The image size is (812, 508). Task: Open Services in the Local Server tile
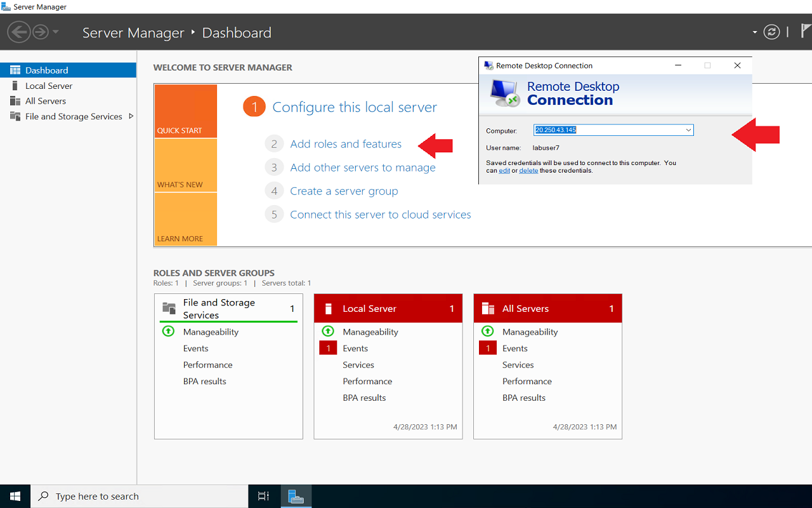[358, 364]
